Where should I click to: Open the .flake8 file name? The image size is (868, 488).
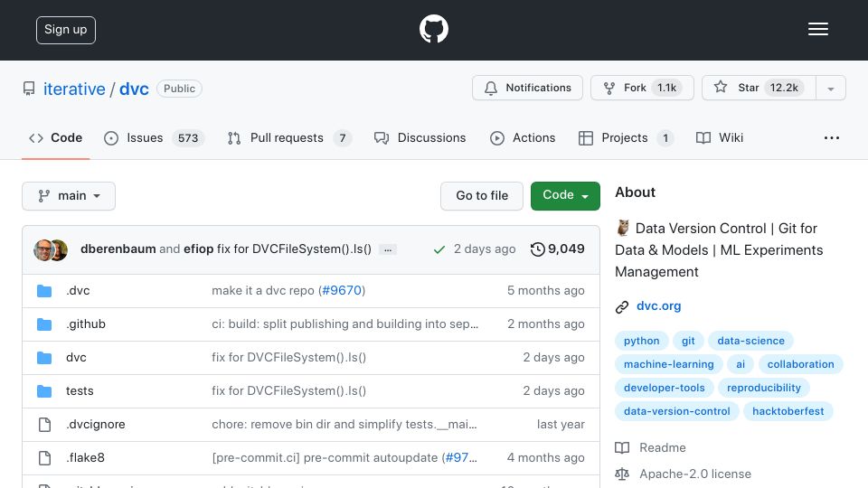pos(85,458)
